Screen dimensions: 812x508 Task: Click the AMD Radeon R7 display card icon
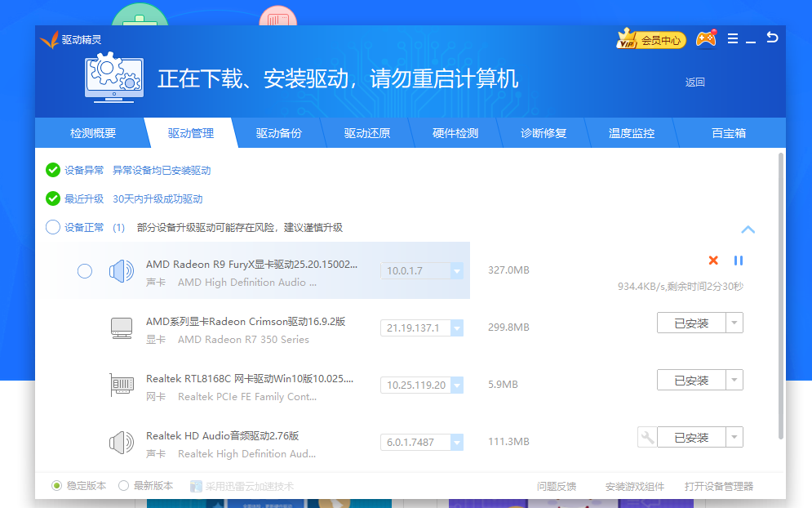pyautogui.click(x=122, y=328)
